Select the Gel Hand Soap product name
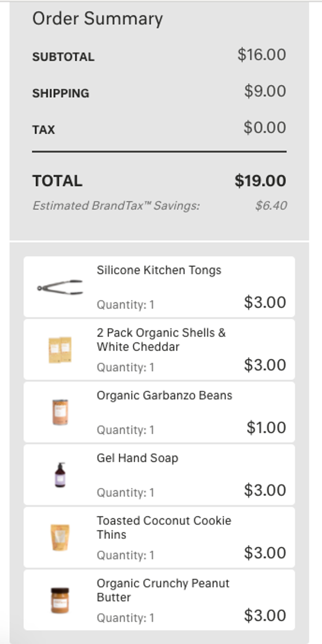 (x=137, y=458)
